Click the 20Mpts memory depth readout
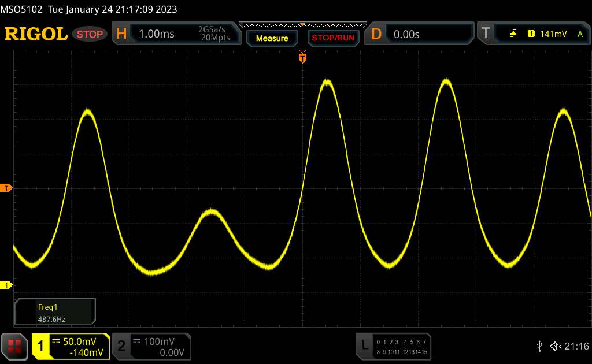The image size is (592, 364). (215, 38)
